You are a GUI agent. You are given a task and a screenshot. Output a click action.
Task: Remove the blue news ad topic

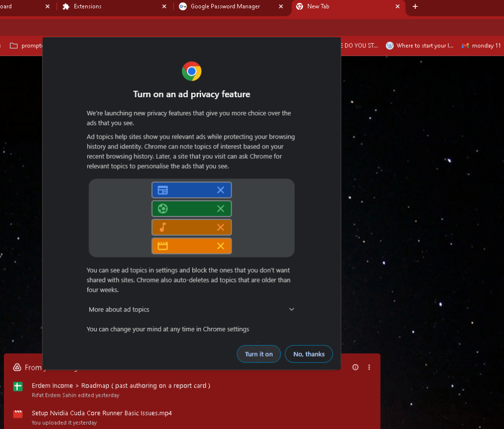click(221, 190)
